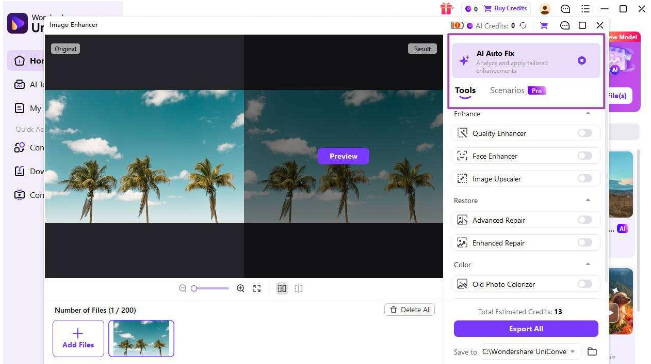The image size is (651, 364).
Task: Click the zoom in magnifier icon
Action: pos(240,288)
